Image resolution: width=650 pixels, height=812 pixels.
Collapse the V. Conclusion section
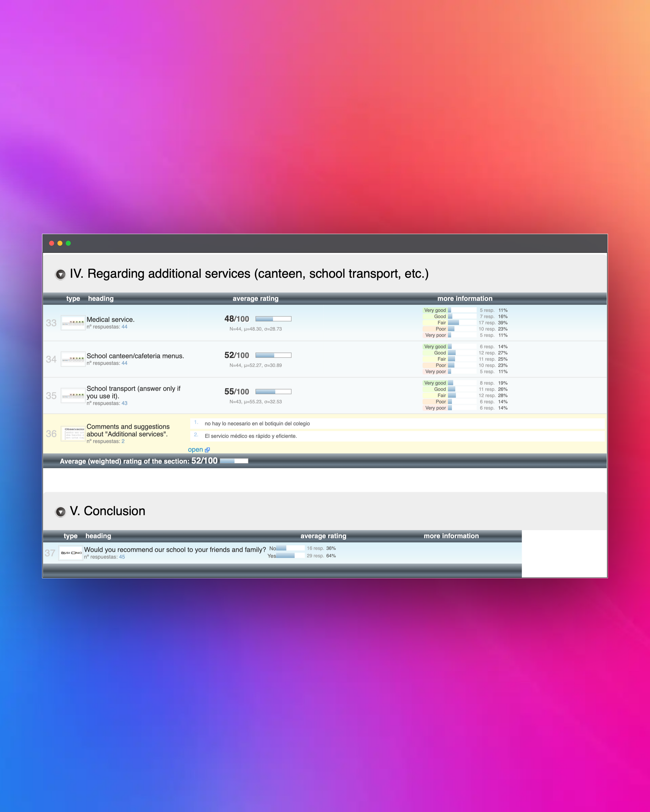[x=60, y=512]
